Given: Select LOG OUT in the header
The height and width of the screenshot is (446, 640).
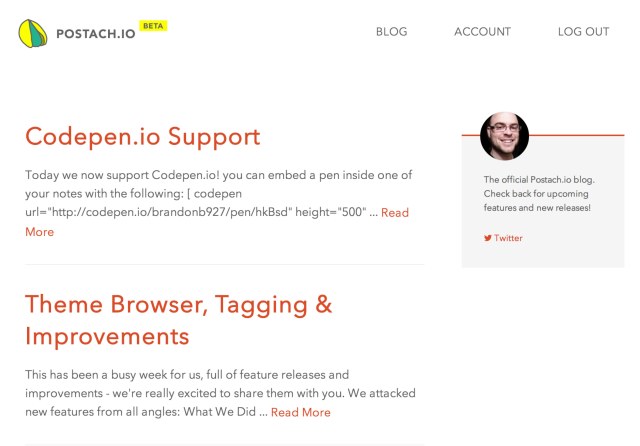Looking at the screenshot, I should click(x=583, y=32).
